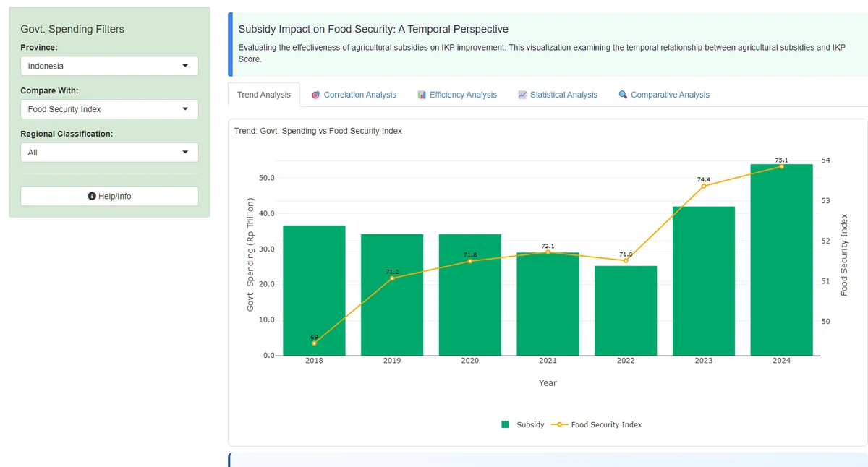Open the Regional Classification dropdown set to All

(x=109, y=153)
